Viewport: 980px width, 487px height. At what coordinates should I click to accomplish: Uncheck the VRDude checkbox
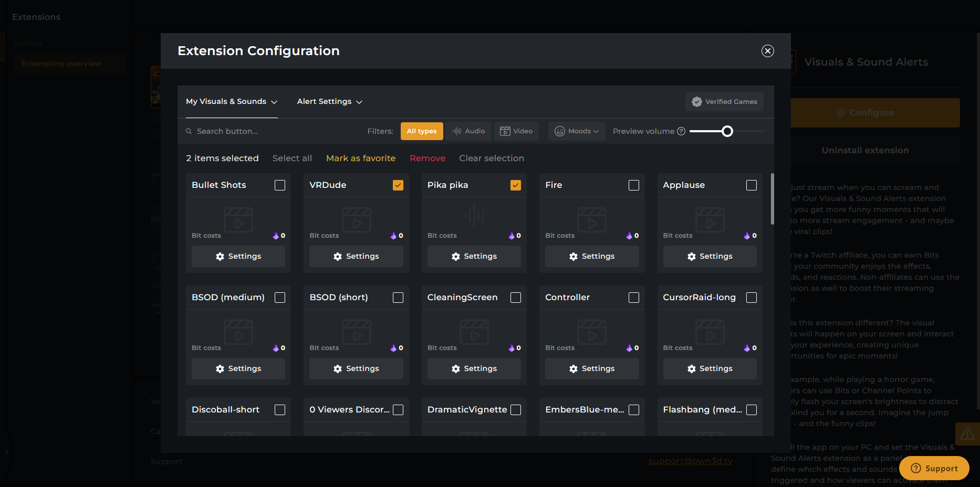pyautogui.click(x=398, y=185)
